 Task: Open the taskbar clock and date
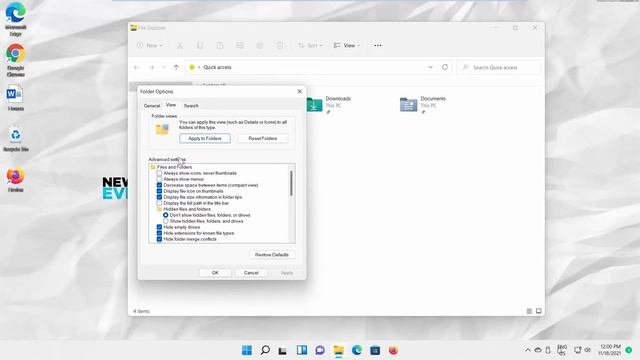tap(610, 350)
